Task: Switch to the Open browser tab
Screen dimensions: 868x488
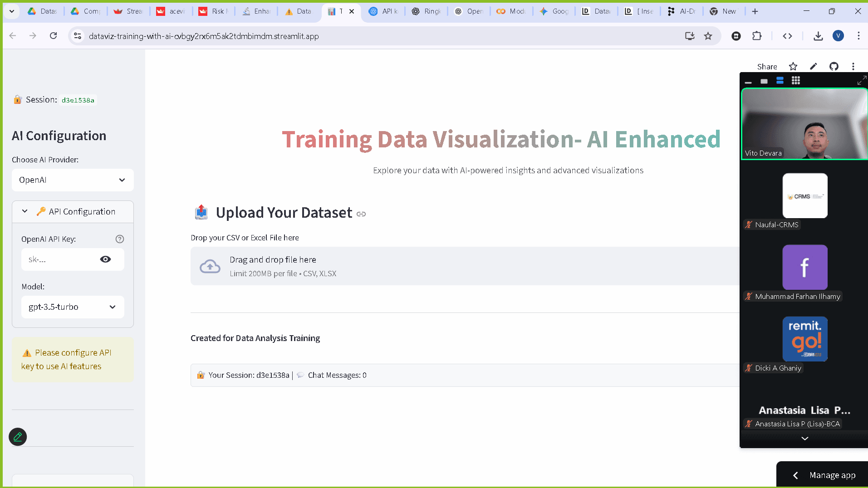Action: 469,11
